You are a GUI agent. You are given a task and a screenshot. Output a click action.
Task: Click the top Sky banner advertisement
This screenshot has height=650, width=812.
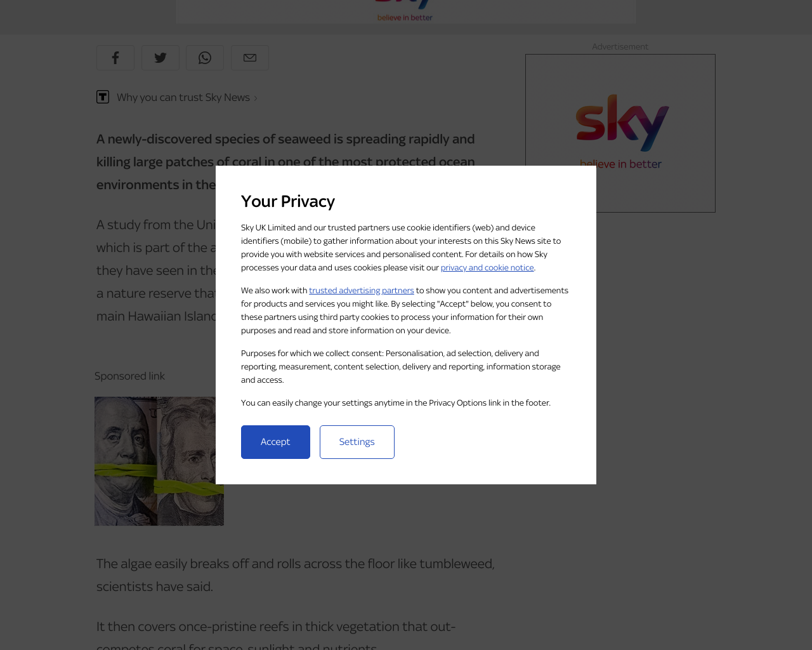click(x=405, y=11)
